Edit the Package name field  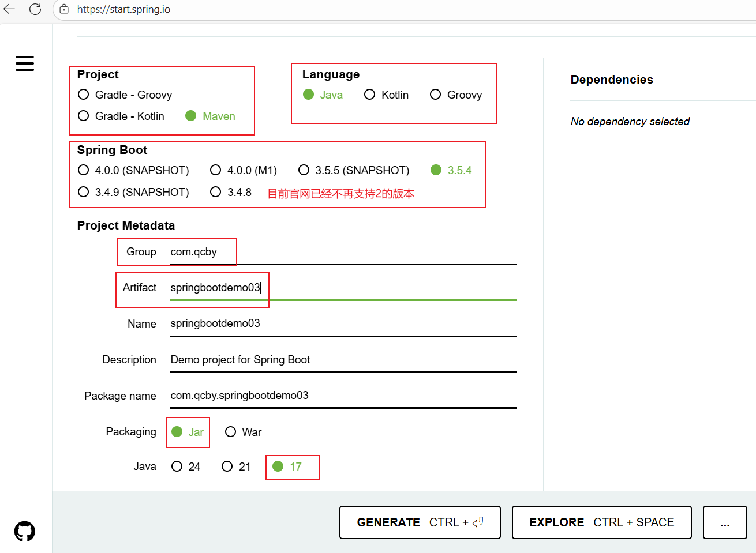(x=343, y=396)
